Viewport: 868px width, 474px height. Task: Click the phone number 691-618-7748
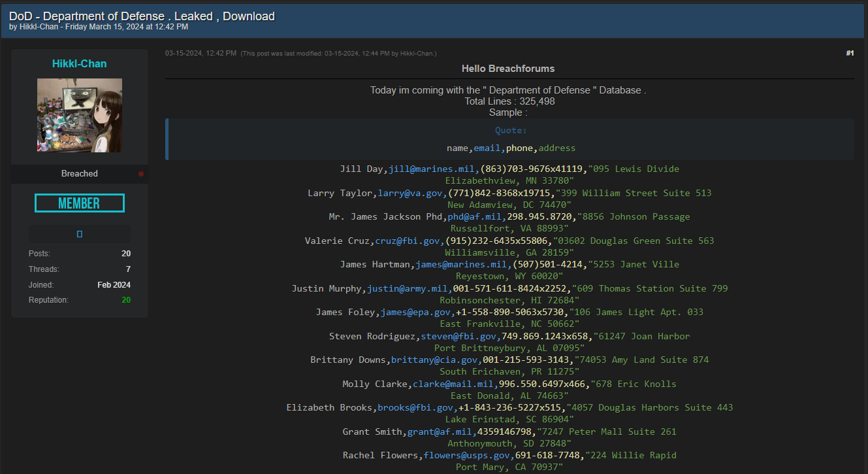(547, 456)
